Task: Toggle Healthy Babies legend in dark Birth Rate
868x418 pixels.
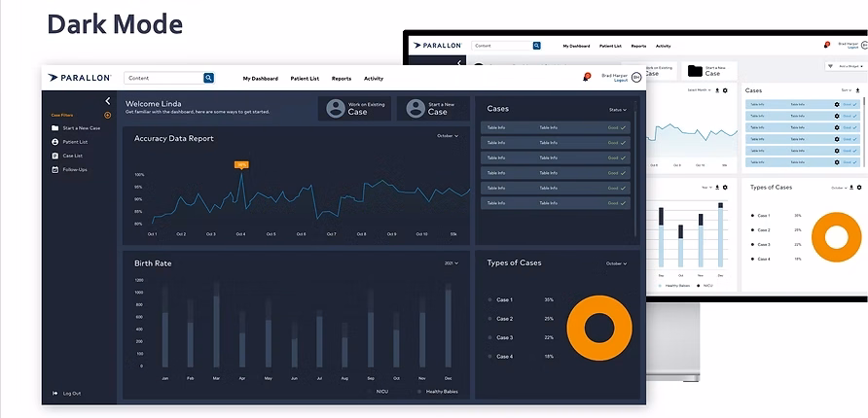Action: point(438,392)
